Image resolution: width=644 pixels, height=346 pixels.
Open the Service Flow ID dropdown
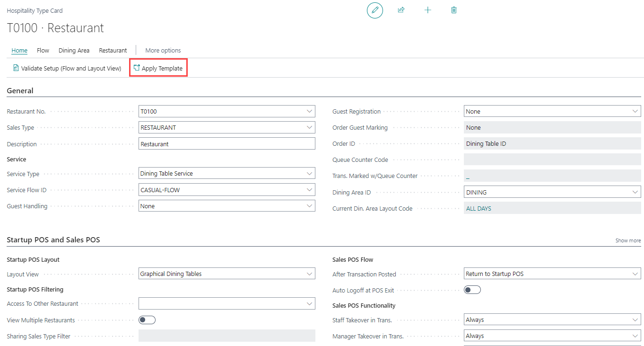309,190
